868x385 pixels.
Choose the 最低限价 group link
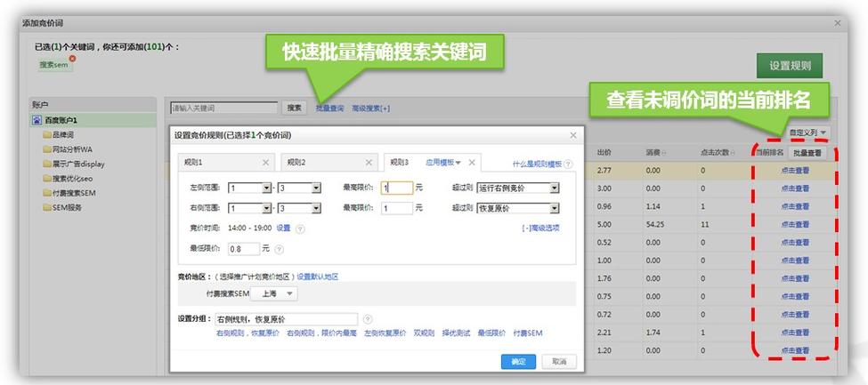(x=491, y=333)
